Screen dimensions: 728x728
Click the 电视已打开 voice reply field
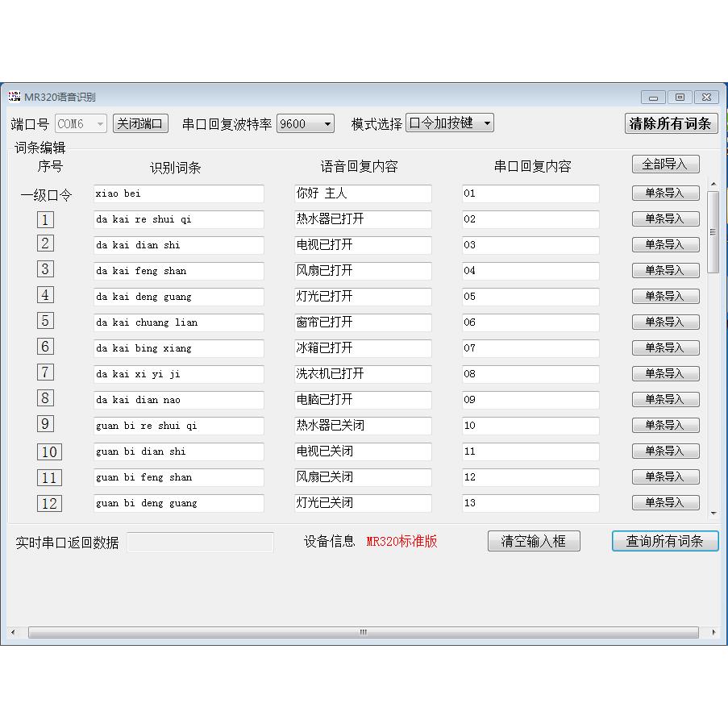(363, 245)
